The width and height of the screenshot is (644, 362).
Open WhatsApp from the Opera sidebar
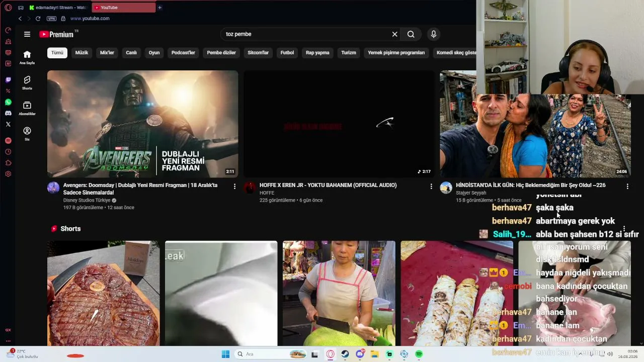(x=8, y=102)
